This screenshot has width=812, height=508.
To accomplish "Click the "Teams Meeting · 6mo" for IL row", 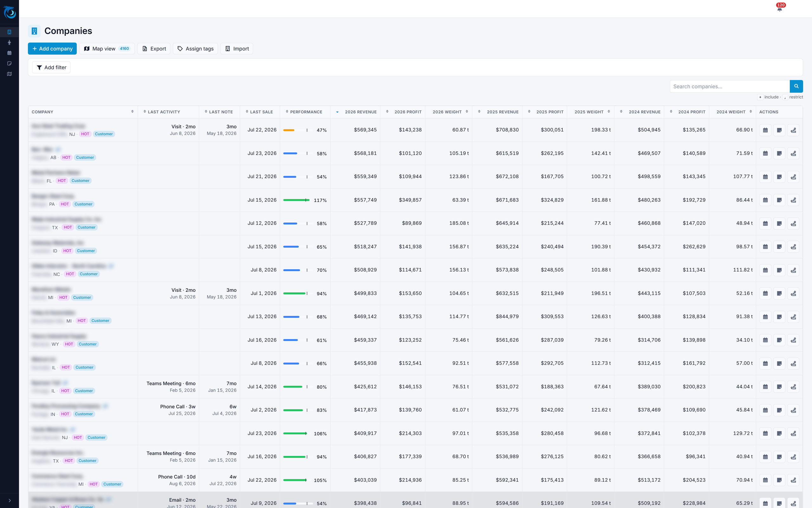I will tap(171, 383).
